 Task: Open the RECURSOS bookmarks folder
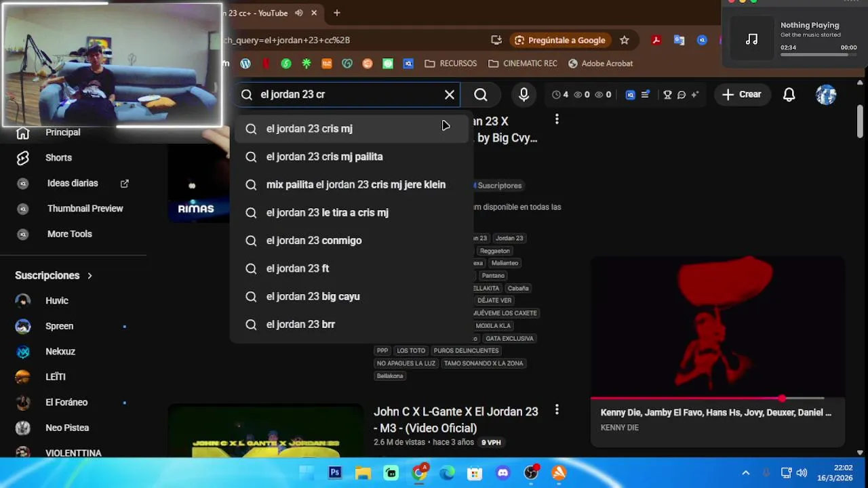coord(451,63)
